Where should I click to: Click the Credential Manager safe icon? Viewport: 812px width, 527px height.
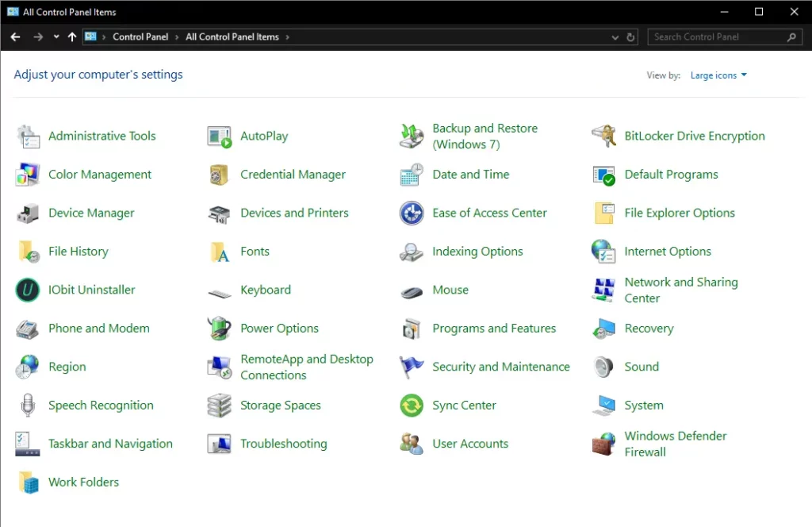coord(220,175)
